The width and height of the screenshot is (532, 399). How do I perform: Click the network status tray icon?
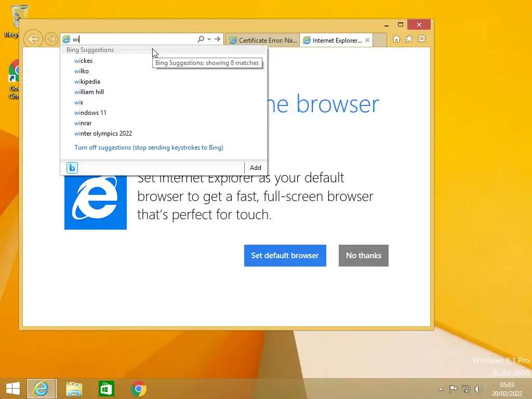tap(466, 389)
